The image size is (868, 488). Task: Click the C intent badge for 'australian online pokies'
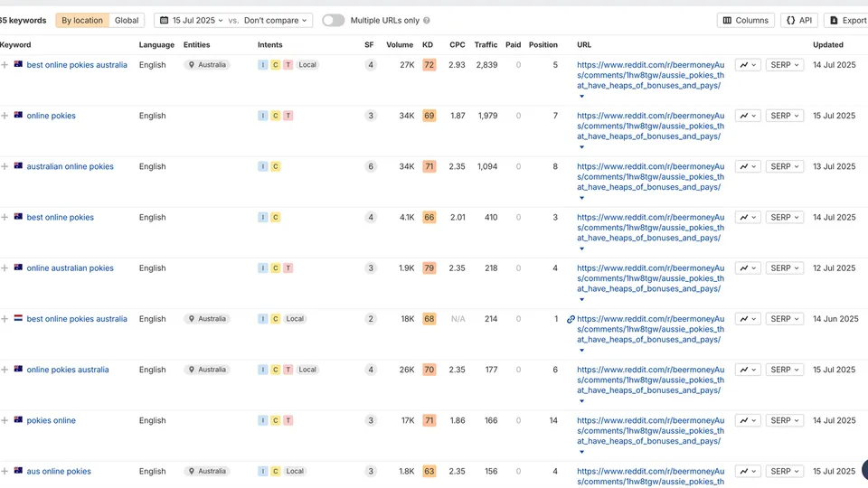pos(275,166)
